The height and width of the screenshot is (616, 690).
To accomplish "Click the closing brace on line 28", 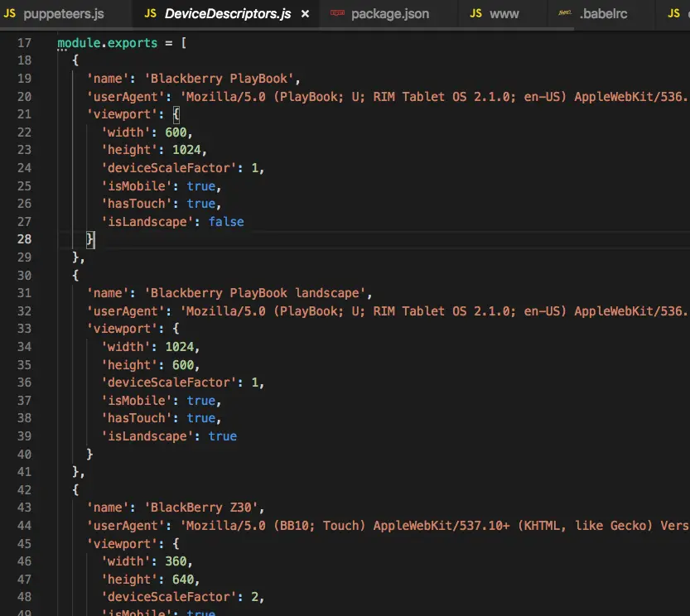I will click(x=89, y=239).
